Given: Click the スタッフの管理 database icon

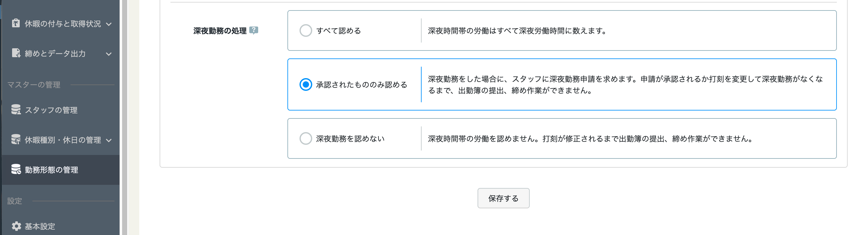Looking at the screenshot, I should pos(16,110).
